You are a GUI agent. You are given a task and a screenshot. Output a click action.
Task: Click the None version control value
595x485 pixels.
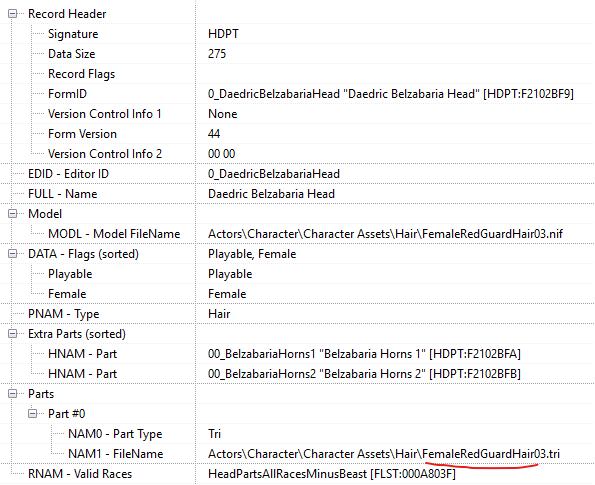coord(222,114)
